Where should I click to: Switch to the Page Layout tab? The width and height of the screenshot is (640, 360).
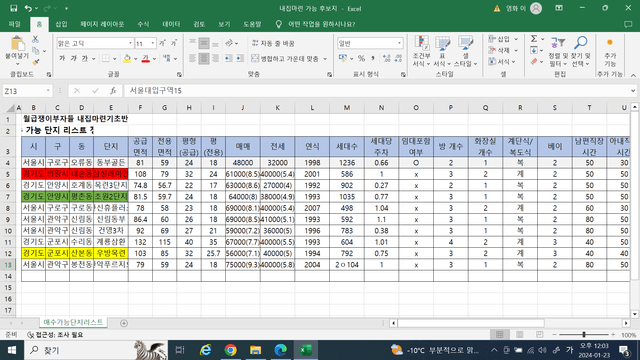point(102,24)
